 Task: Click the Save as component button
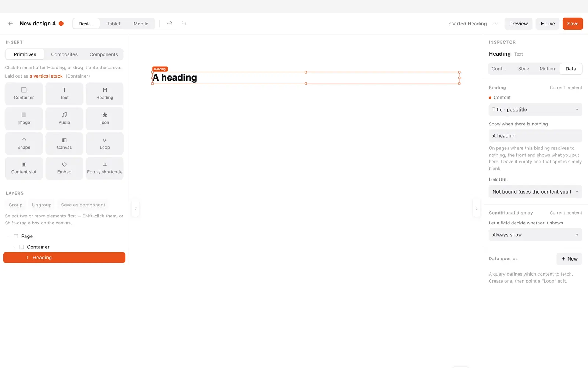[x=83, y=205]
